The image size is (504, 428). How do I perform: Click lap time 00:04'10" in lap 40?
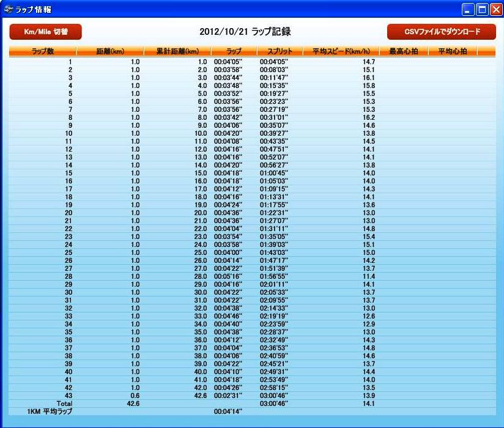point(228,372)
